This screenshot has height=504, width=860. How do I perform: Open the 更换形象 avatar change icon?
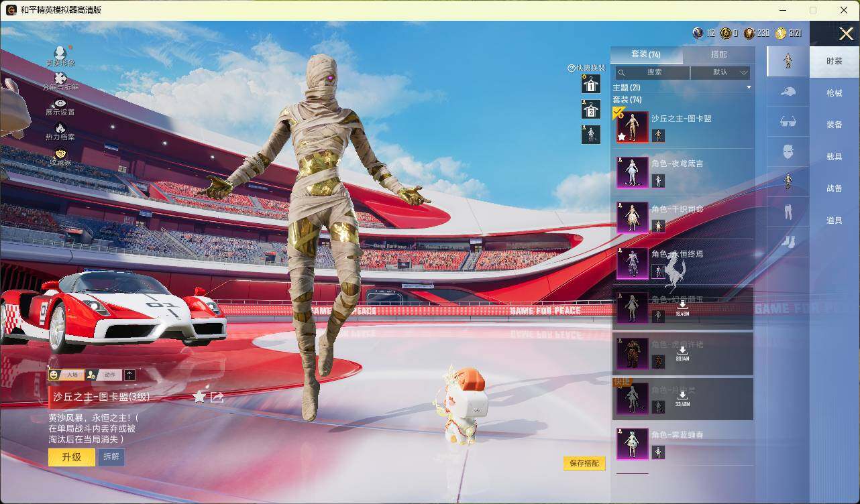click(60, 53)
